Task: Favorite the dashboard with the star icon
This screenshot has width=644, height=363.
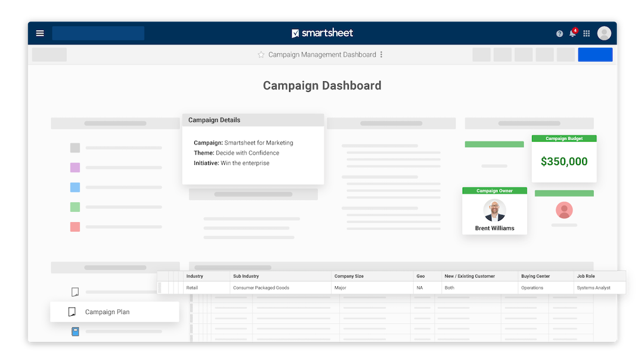Action: pos(261,55)
